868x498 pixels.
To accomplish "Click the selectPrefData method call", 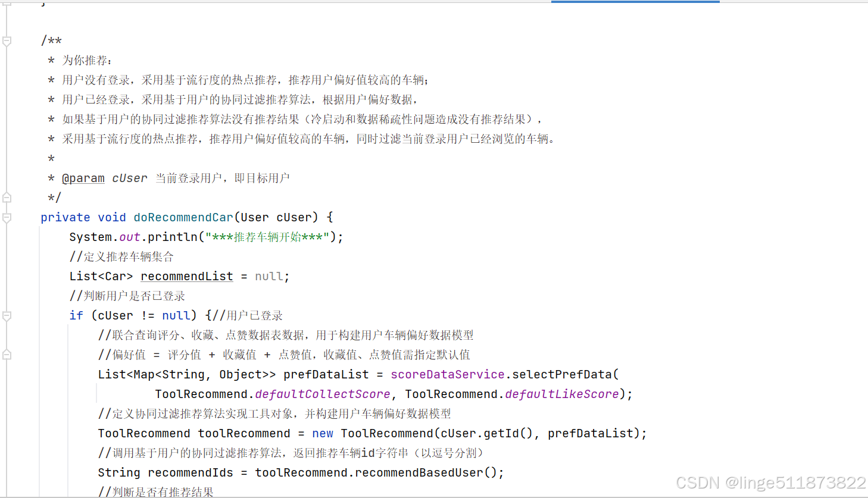I will [562, 374].
